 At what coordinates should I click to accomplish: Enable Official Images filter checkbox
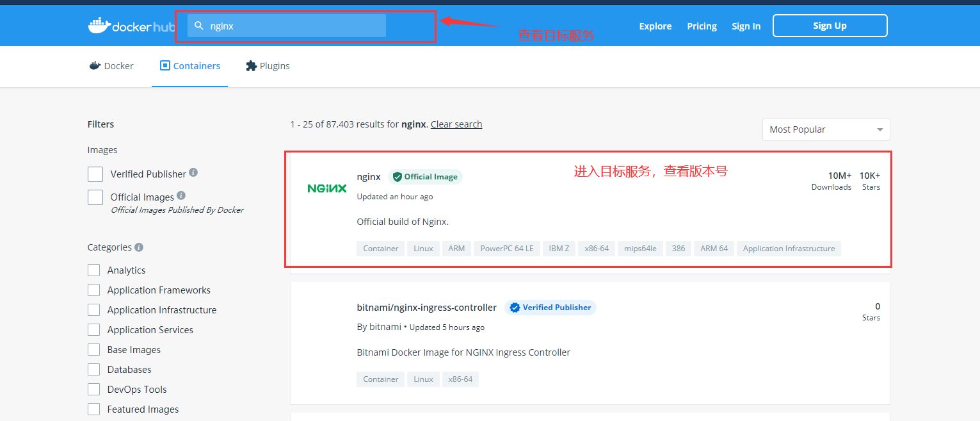[x=95, y=197]
